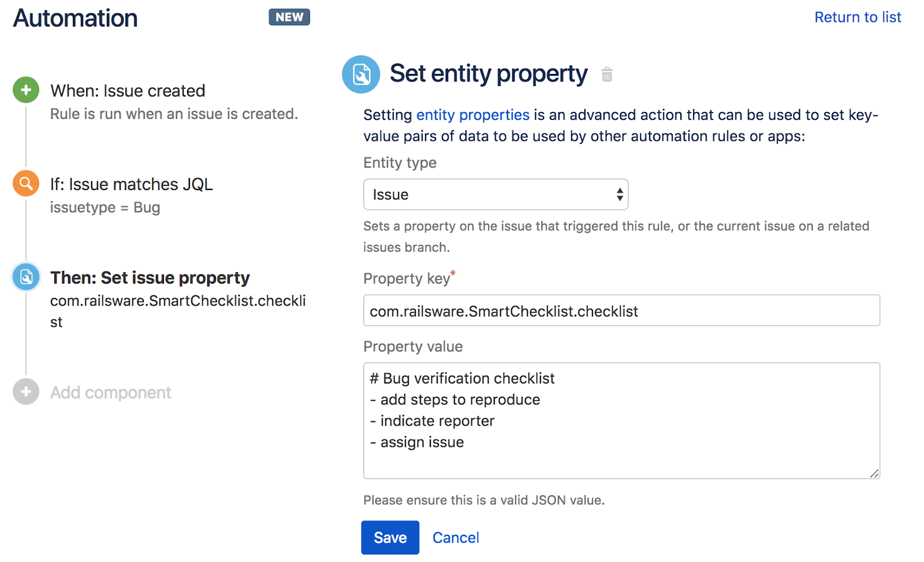Open the 'entity properties' documentation link

[x=472, y=115]
